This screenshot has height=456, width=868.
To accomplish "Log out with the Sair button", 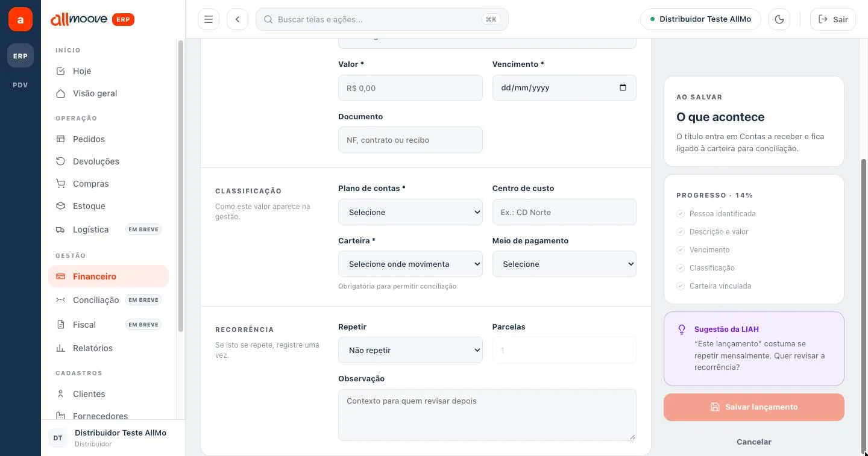I will tap(833, 19).
